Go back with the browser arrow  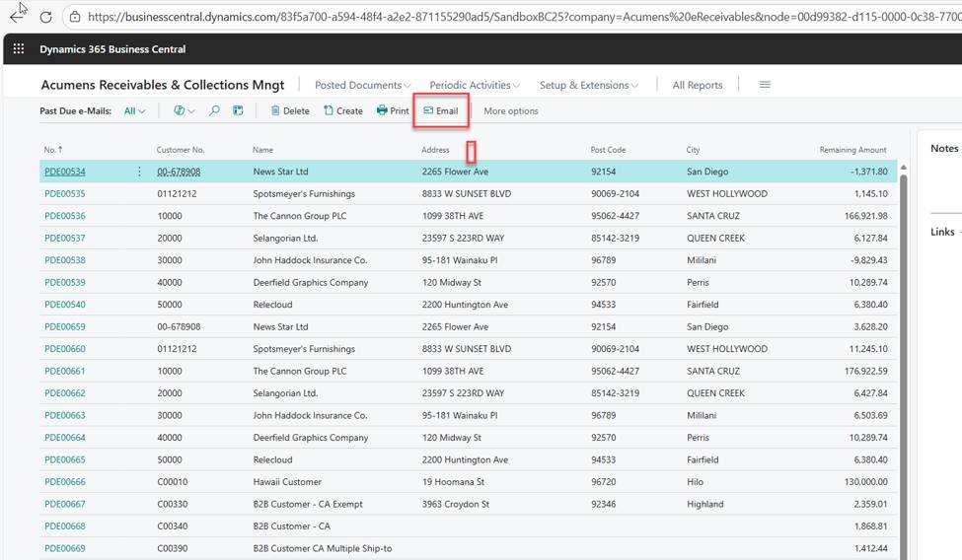point(17,17)
